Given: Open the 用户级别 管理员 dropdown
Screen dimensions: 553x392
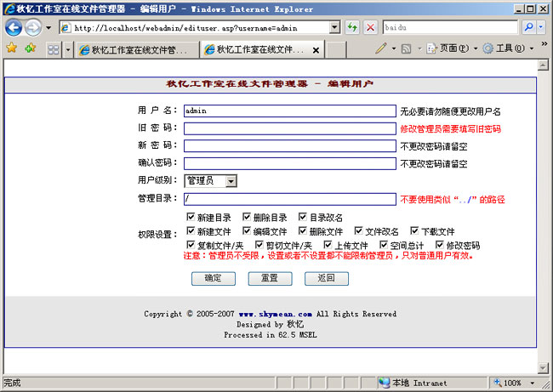Looking at the screenshot, I should [x=210, y=181].
